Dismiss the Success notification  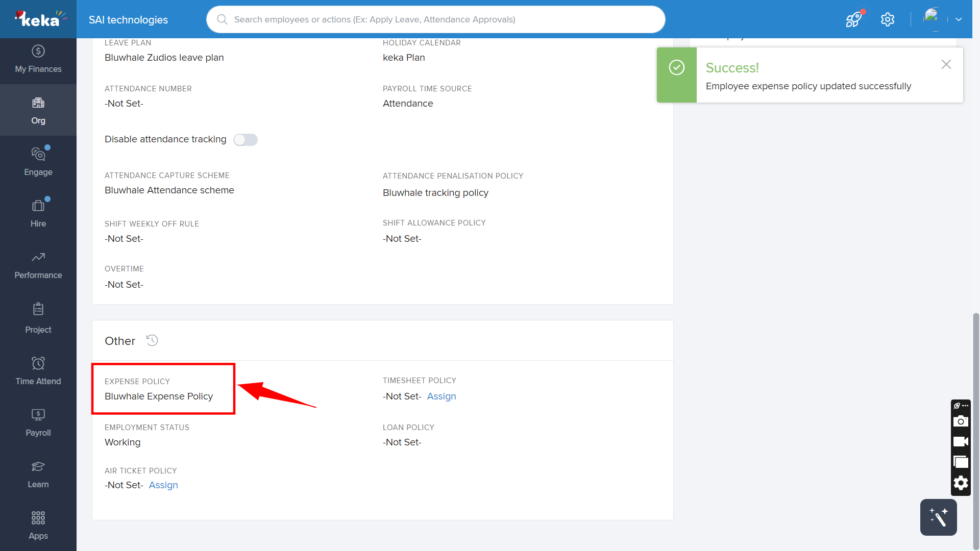(x=946, y=64)
